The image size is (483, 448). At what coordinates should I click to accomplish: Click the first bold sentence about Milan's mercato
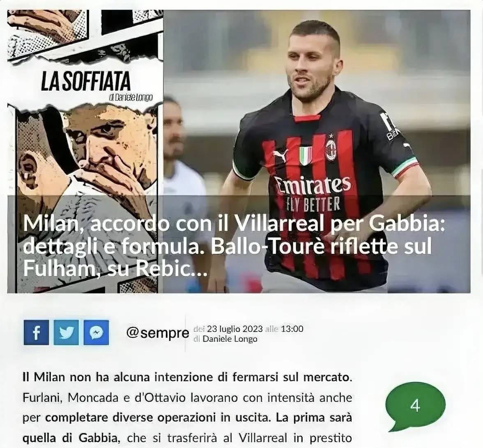click(187, 377)
